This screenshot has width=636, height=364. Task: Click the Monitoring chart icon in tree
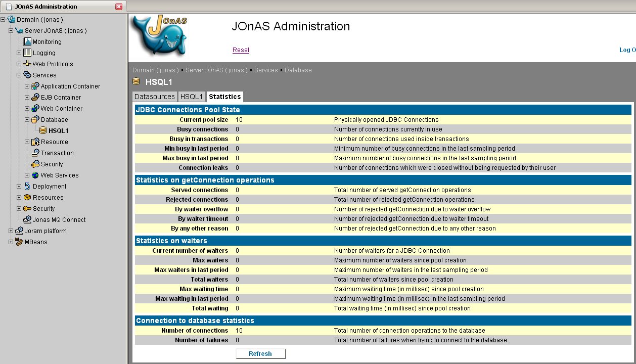(x=27, y=42)
